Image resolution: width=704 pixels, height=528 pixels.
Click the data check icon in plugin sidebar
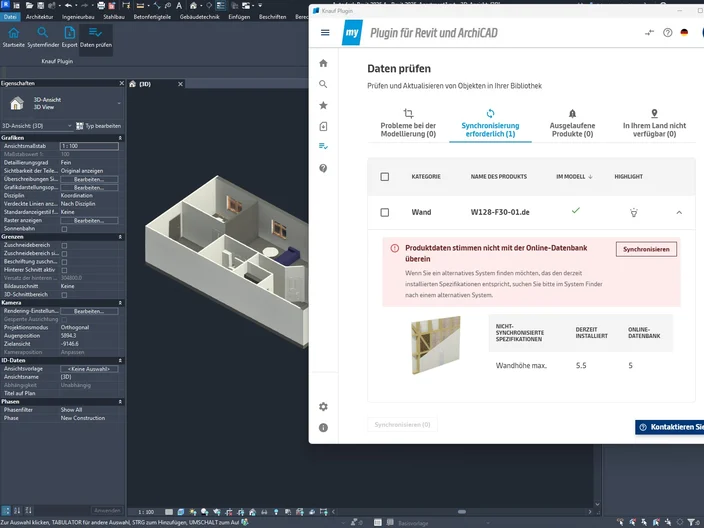coord(323,146)
